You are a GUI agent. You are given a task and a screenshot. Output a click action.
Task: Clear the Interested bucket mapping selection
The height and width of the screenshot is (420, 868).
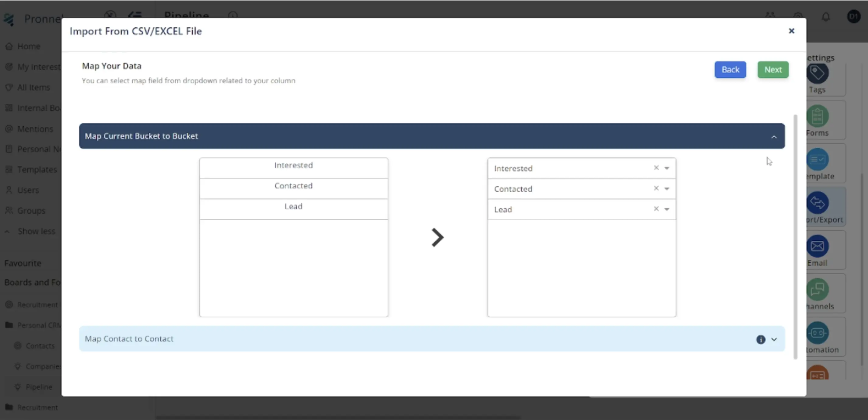(656, 167)
